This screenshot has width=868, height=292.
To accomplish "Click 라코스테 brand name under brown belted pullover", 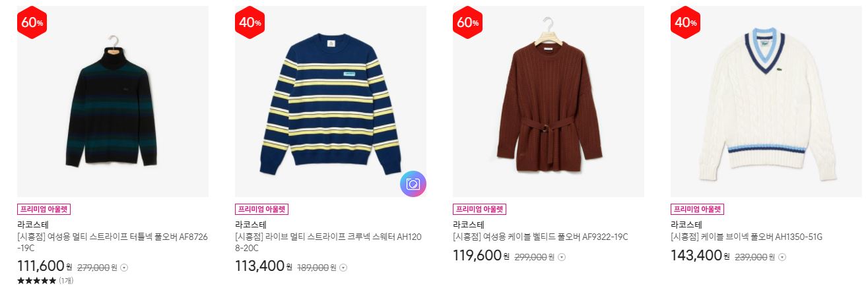I will [468, 225].
